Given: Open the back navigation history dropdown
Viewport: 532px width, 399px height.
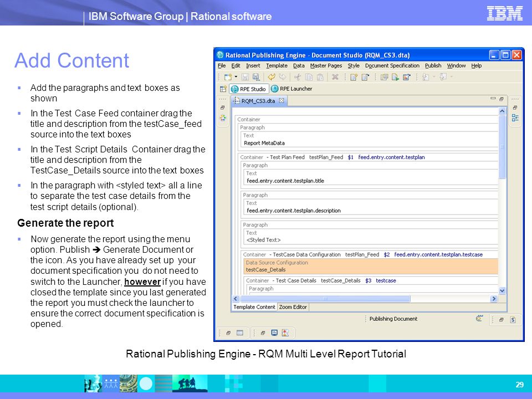Looking at the screenshot, I should coord(434,77).
